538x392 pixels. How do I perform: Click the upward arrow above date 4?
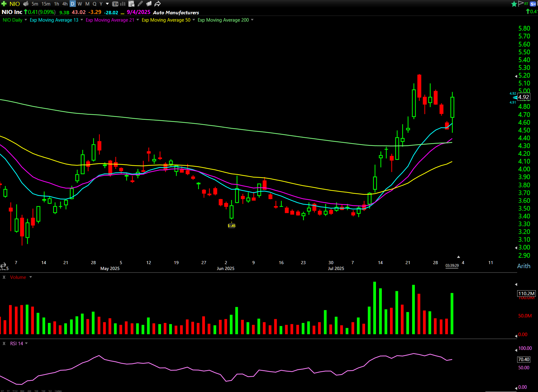(458, 257)
